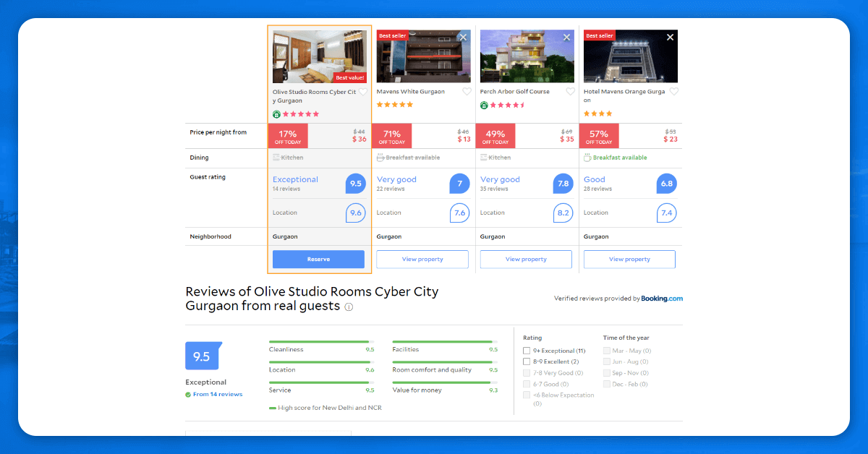868x454 pixels.
Task: Check the Sep - Nov (0) filter
Action: 607,373
